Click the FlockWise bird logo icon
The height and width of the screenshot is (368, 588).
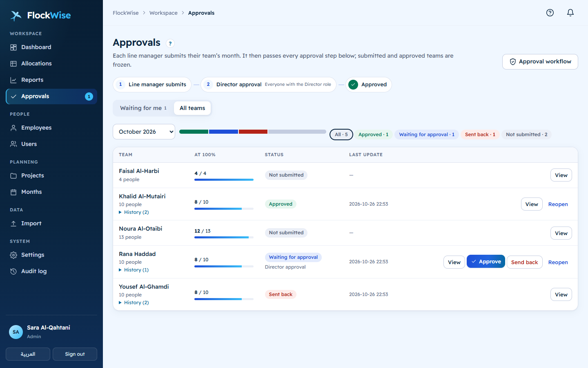(x=16, y=16)
